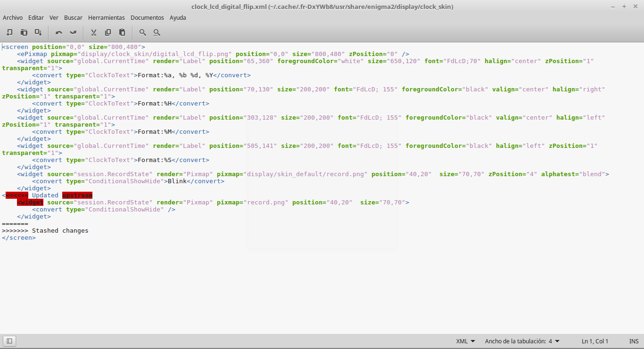644x349 pixels.
Task: Click the "display/skin_default/record.png" pixmap value
Action: click(x=305, y=174)
